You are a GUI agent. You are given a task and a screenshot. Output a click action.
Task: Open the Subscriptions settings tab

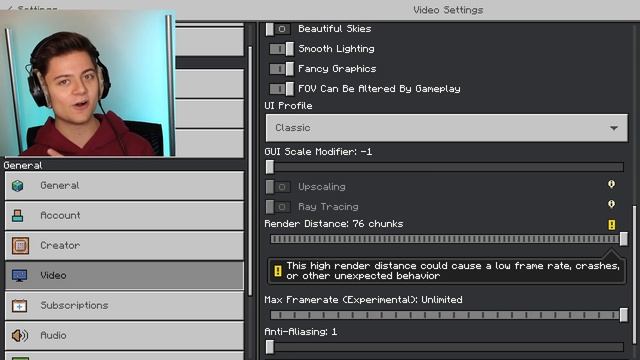click(x=124, y=305)
